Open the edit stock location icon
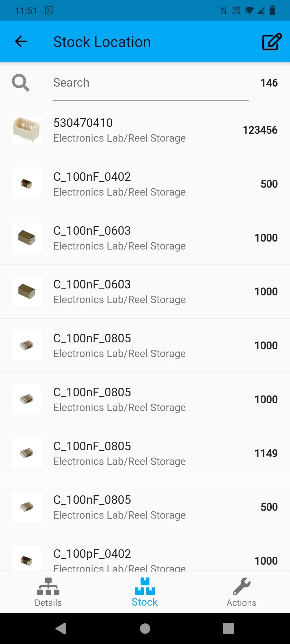Screen dimensions: 290x644 click(x=272, y=42)
